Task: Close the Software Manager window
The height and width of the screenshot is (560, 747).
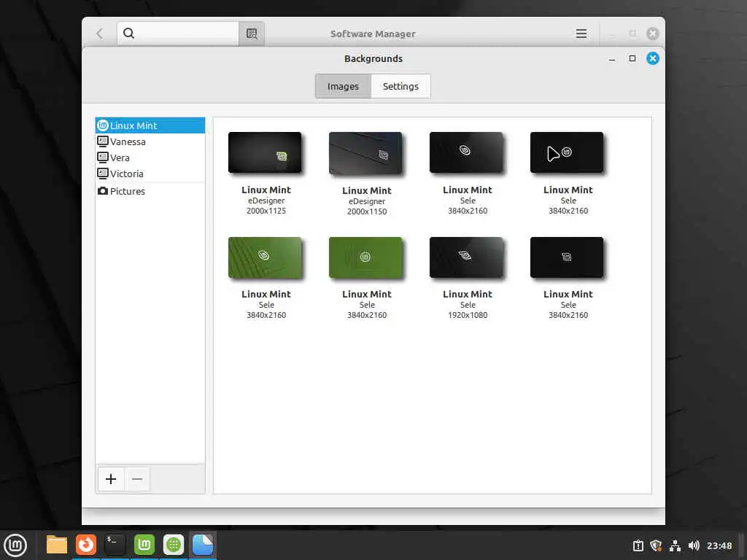Action: (653, 34)
